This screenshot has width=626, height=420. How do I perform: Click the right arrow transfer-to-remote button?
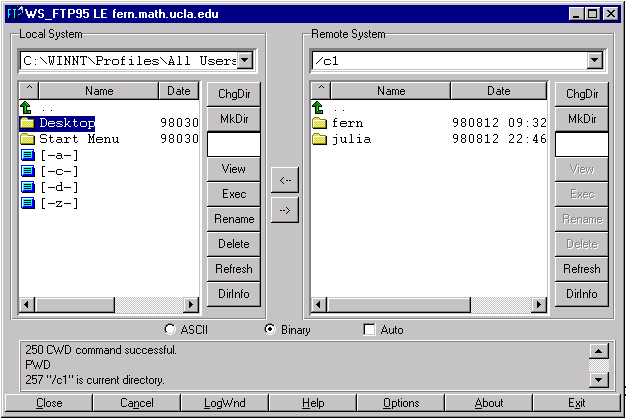(285, 212)
